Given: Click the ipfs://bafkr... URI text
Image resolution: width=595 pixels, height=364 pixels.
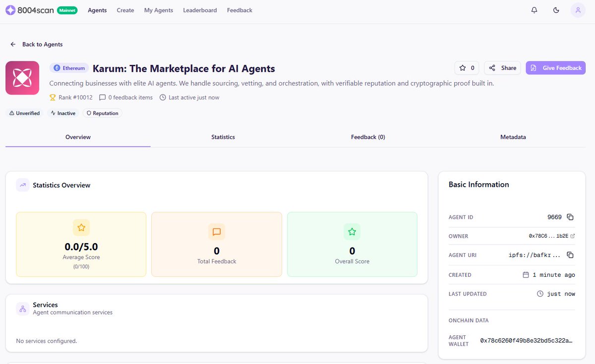Looking at the screenshot, I should coord(535,255).
